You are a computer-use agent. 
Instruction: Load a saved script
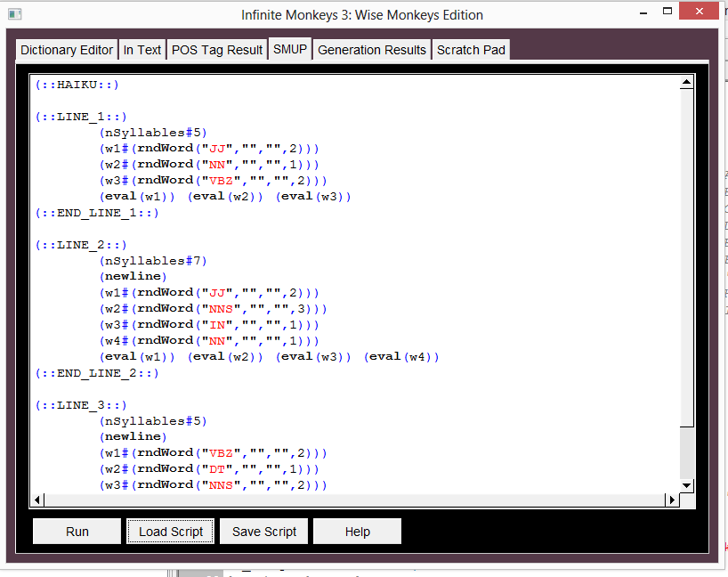point(170,531)
